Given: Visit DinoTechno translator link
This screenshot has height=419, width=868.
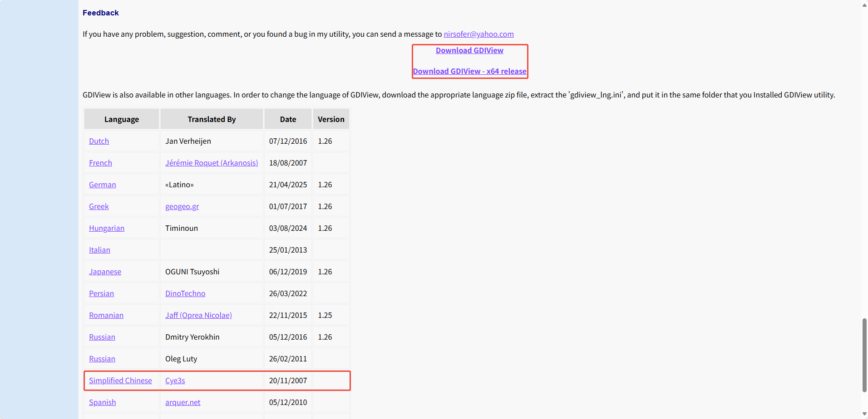Looking at the screenshot, I should (x=185, y=293).
